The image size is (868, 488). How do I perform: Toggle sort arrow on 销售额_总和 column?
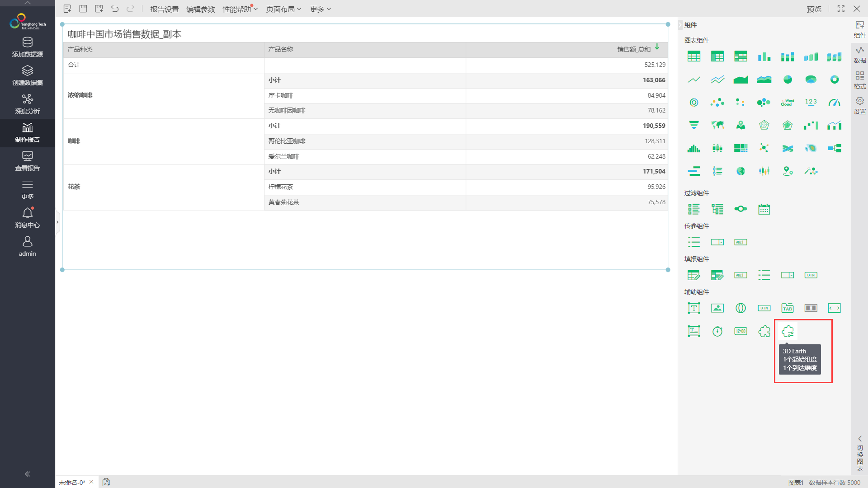point(657,47)
